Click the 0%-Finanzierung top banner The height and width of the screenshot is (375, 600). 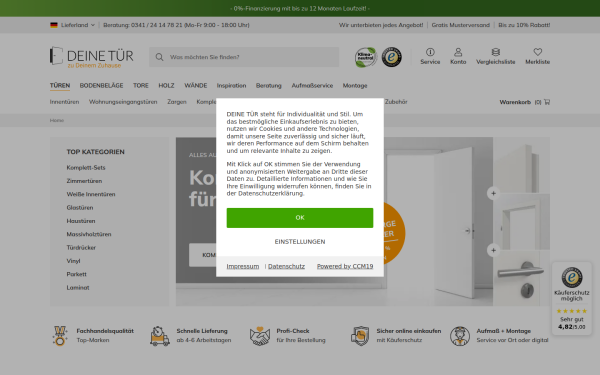point(300,8)
